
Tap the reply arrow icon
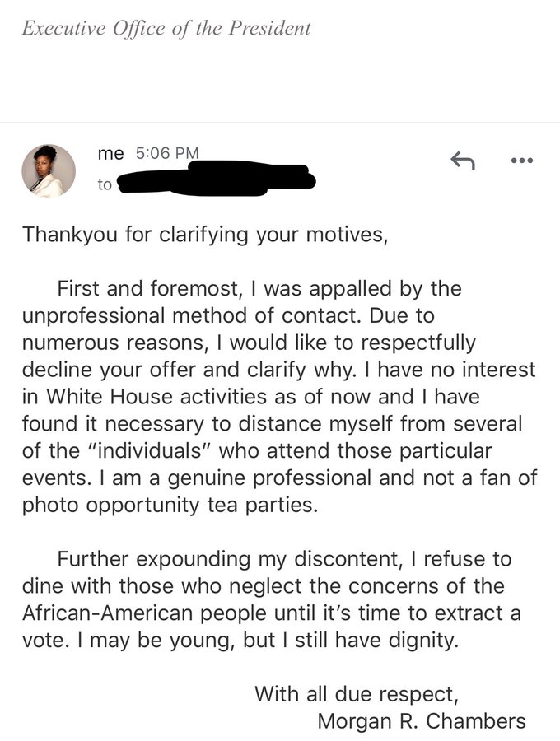click(x=463, y=161)
